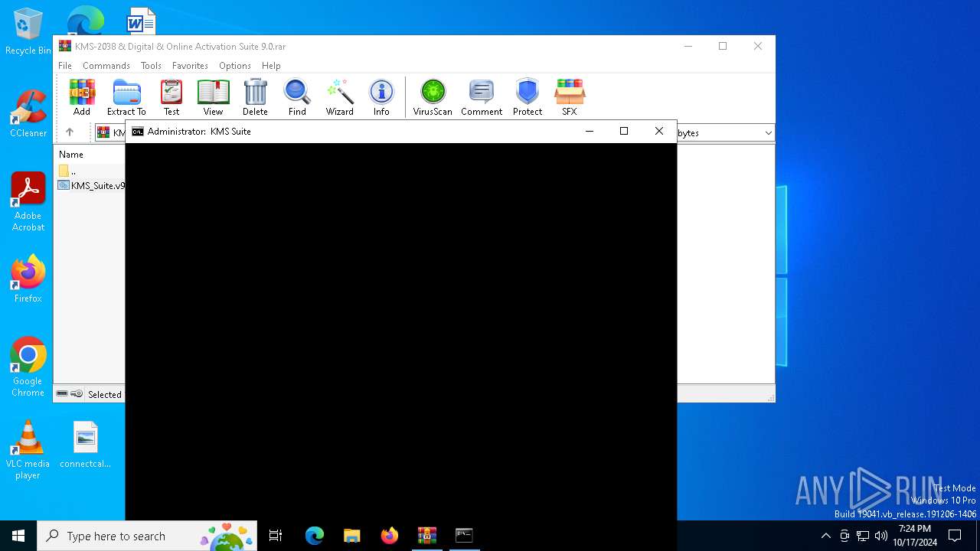This screenshot has height=551, width=980.
Task: Click the volume tray icon
Action: (x=881, y=536)
